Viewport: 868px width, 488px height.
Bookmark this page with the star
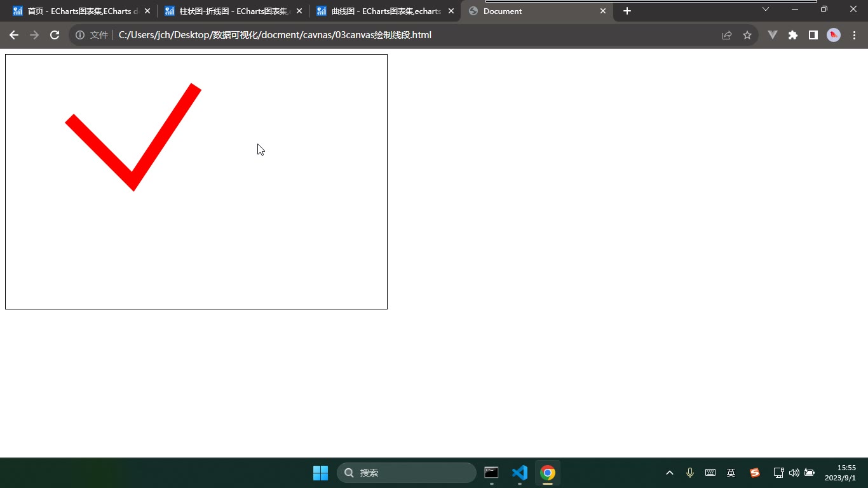747,35
